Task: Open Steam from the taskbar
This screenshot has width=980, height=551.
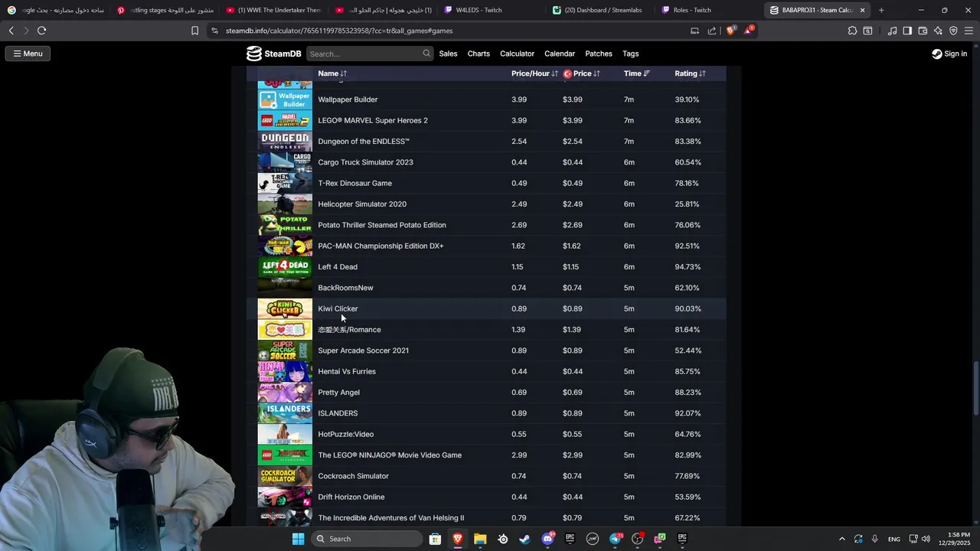Action: 524,539
